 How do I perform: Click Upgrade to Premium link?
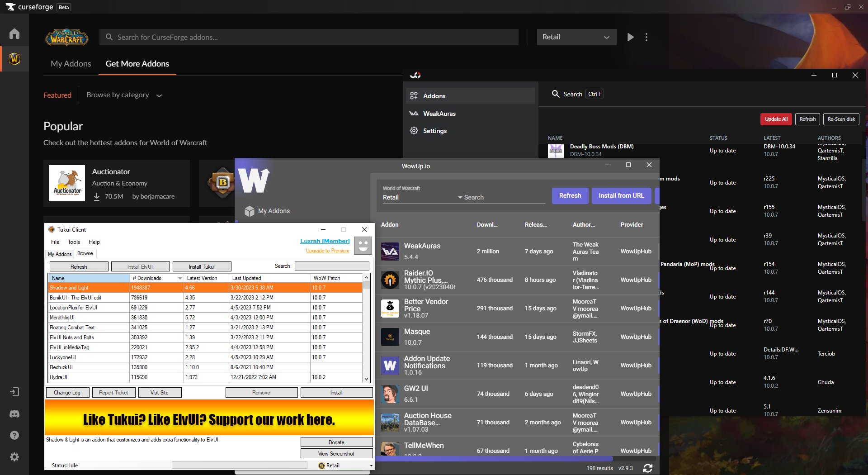coord(327,251)
